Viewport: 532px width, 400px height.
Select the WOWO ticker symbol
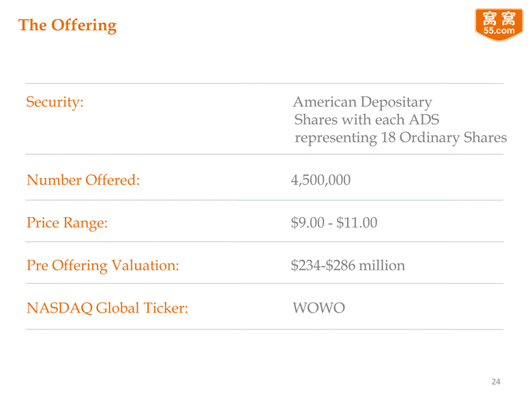pyautogui.click(x=319, y=308)
